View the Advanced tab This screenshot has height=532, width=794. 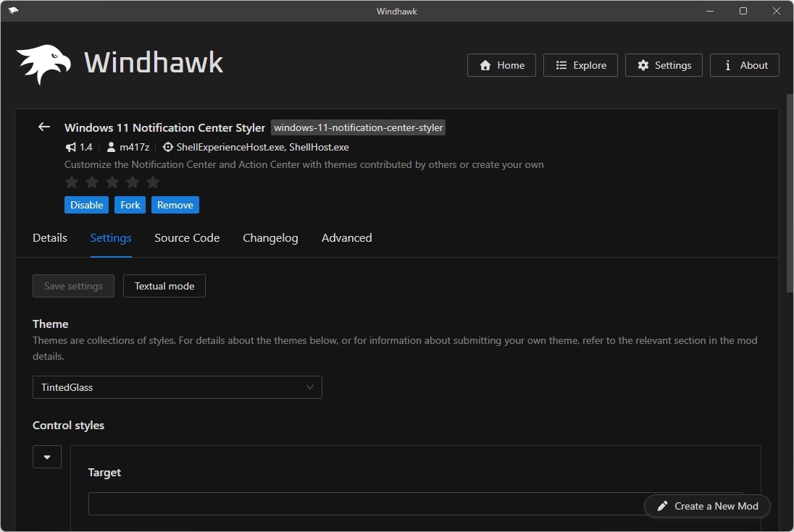tap(346, 237)
